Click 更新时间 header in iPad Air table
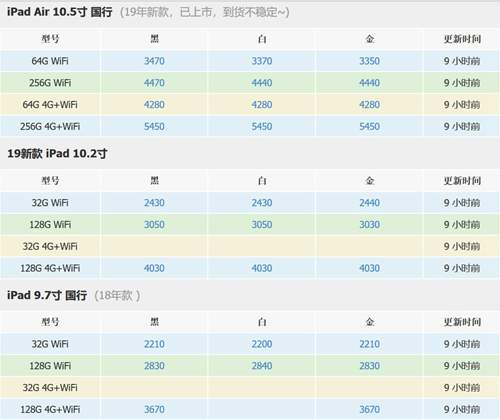Screen dimensions: 500x420 coord(462,39)
